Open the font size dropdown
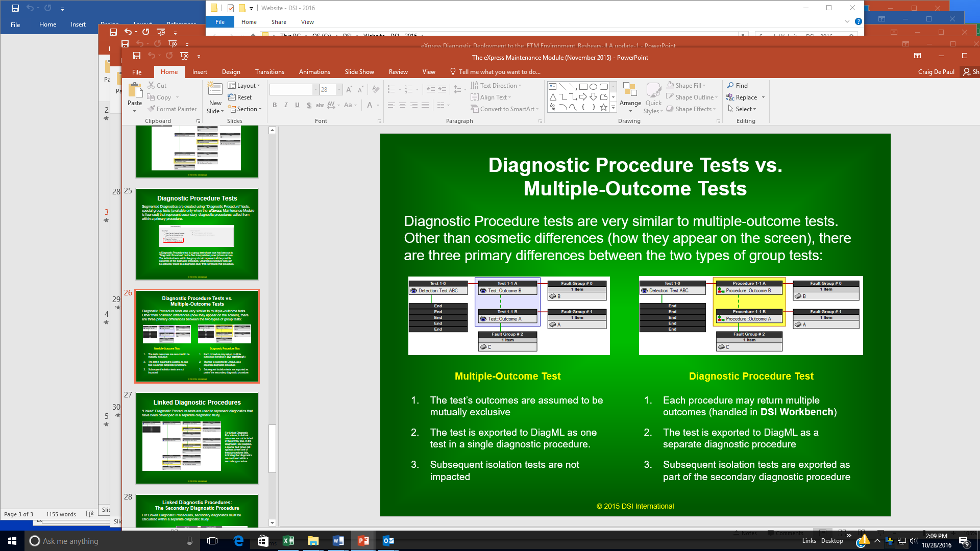Image resolution: width=980 pixels, height=551 pixels. coord(339,90)
